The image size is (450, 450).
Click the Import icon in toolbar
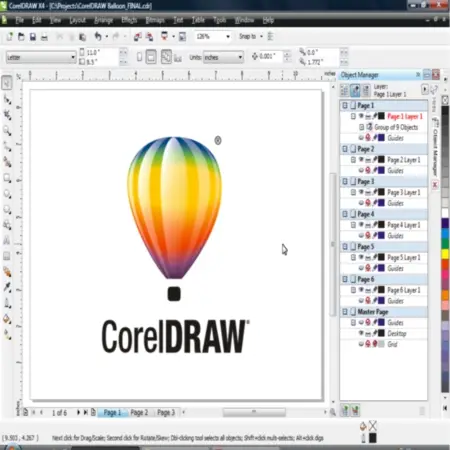(137, 37)
